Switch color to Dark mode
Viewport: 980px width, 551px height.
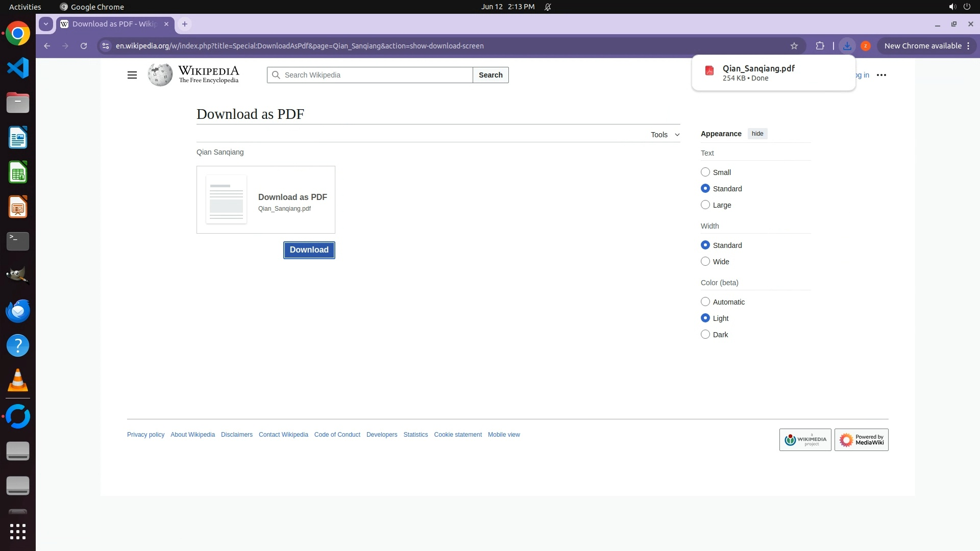pos(705,335)
